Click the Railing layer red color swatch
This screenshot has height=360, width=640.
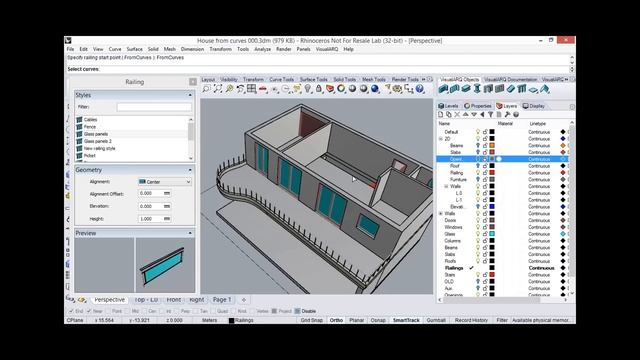click(x=492, y=173)
